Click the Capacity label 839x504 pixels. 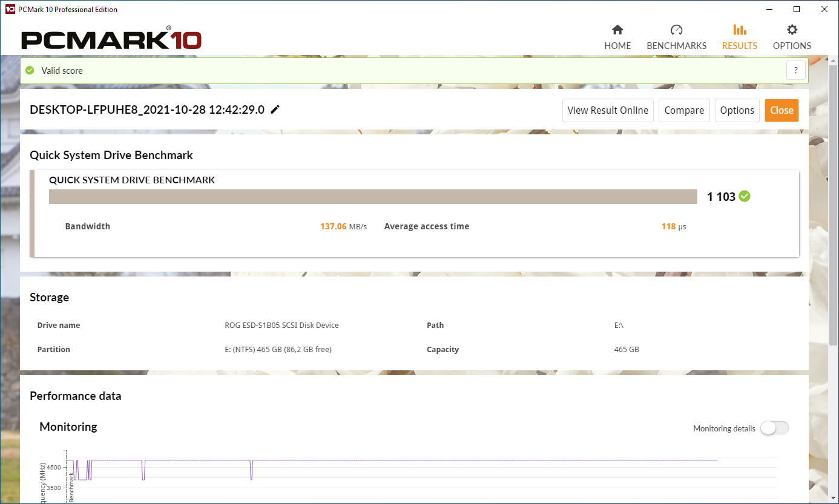(x=443, y=349)
